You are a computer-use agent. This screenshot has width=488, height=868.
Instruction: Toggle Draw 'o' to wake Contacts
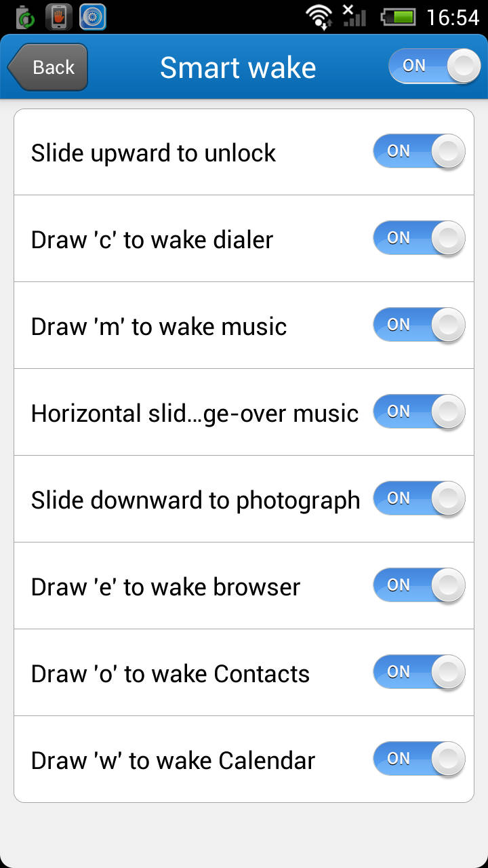[x=419, y=672]
